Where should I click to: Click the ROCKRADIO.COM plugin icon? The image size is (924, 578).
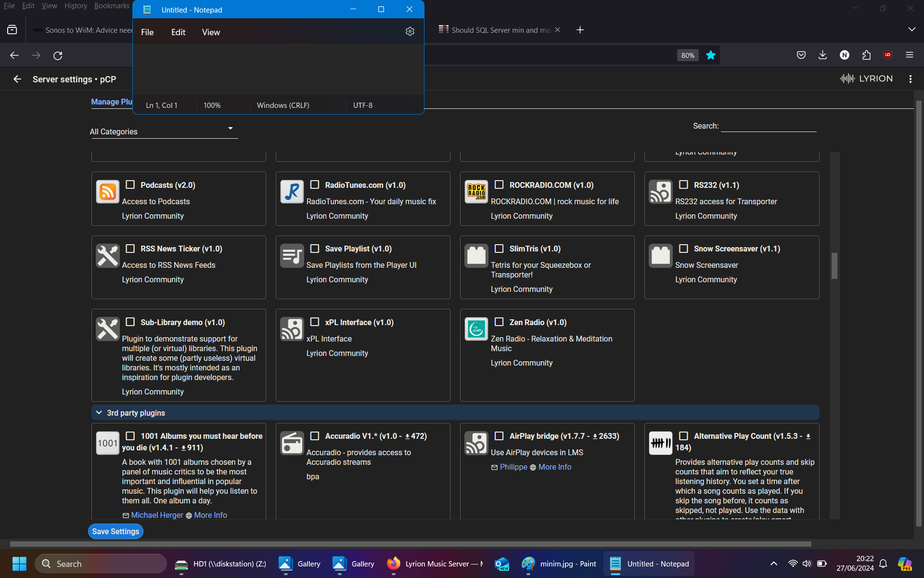pyautogui.click(x=476, y=192)
